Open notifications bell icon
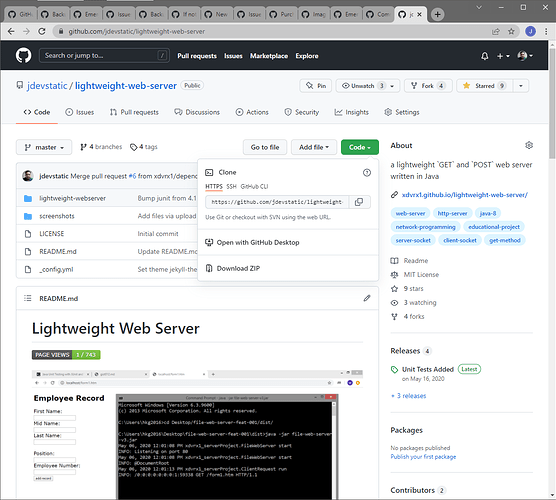The width and height of the screenshot is (556, 500). tap(484, 56)
